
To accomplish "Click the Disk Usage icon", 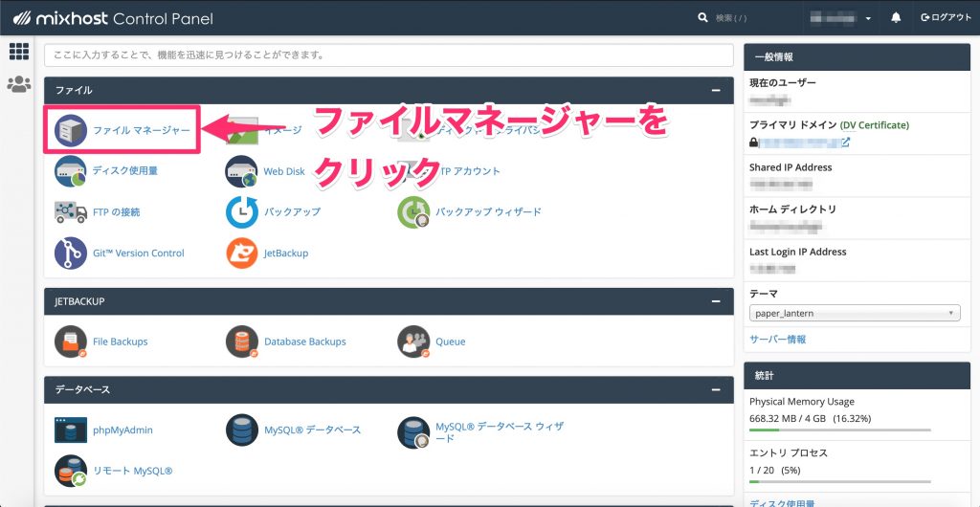I will (x=71, y=171).
